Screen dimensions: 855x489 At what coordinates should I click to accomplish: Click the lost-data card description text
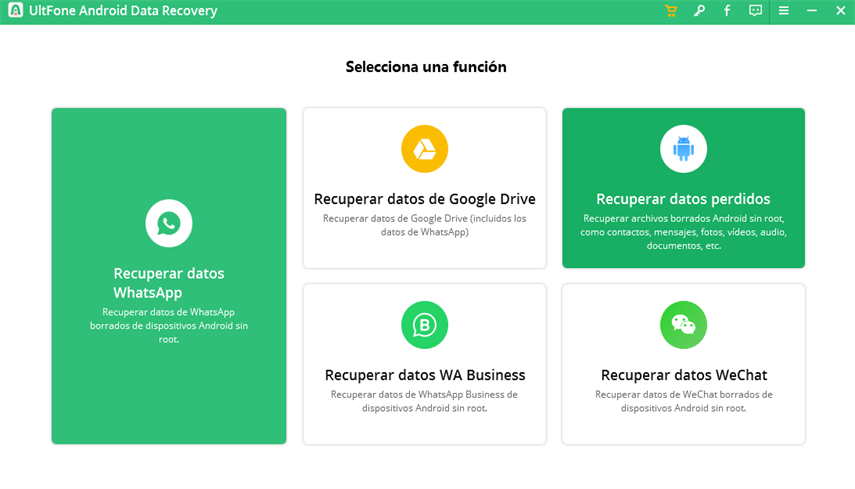683,232
